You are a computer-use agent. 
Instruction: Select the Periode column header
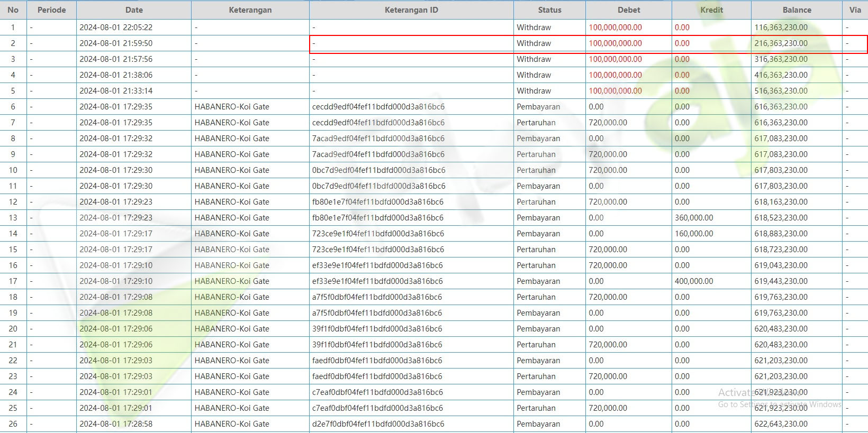pyautogui.click(x=51, y=10)
